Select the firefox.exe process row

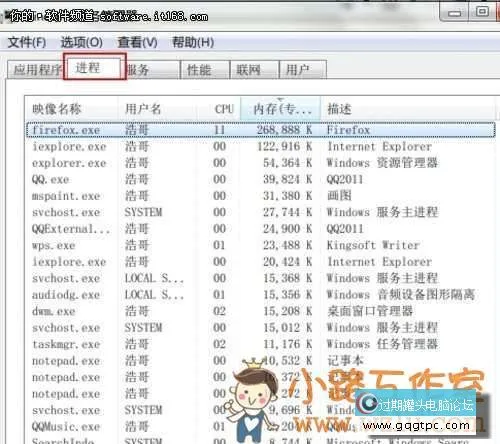pyautogui.click(x=261, y=130)
